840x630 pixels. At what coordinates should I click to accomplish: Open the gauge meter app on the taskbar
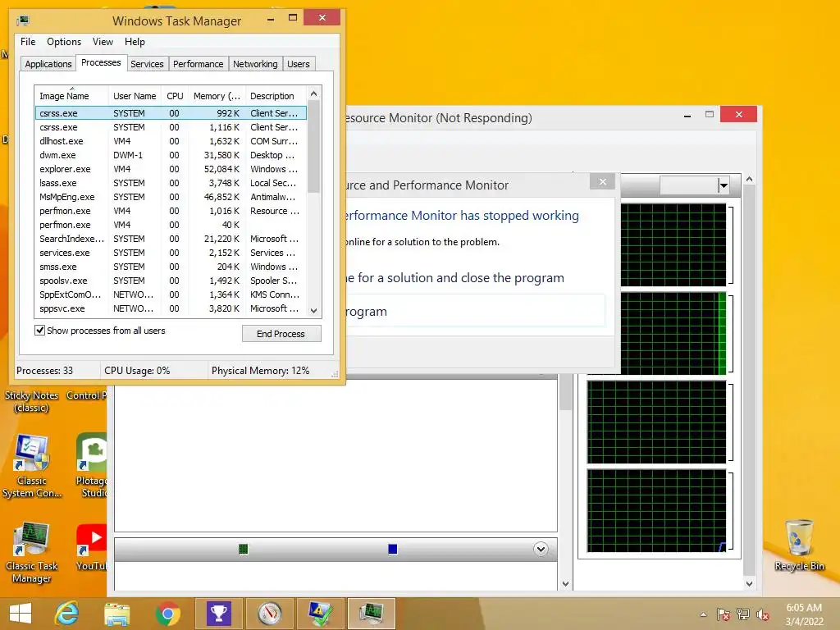point(269,614)
